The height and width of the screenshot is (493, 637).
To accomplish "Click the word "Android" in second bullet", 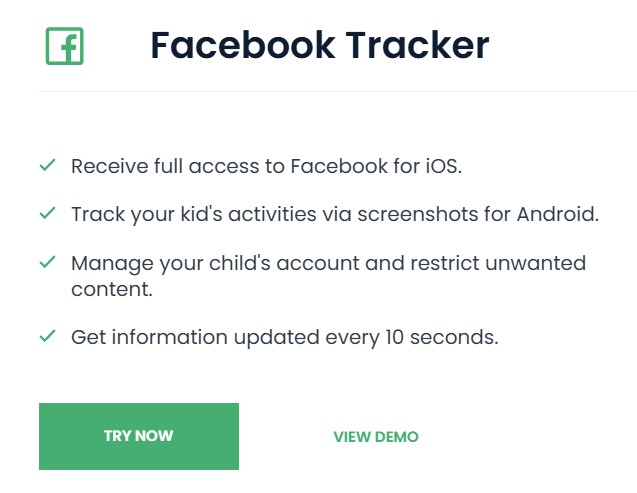I will (x=561, y=215).
